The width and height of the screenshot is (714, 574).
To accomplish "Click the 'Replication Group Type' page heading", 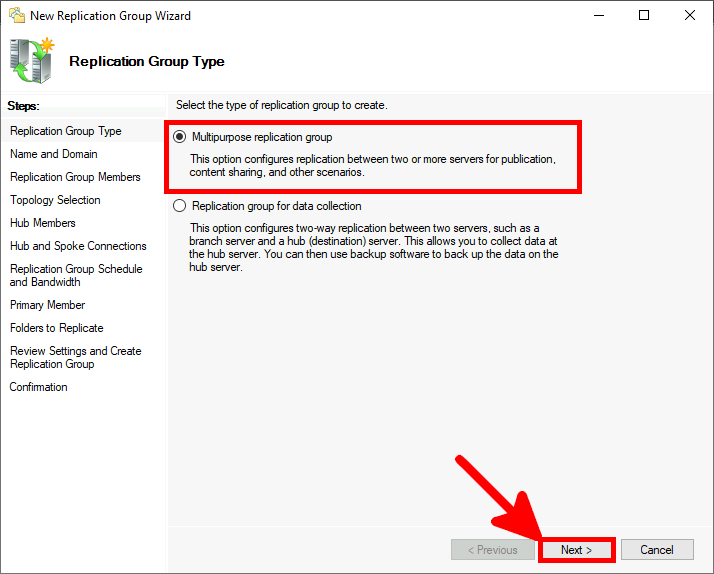I will (x=147, y=61).
